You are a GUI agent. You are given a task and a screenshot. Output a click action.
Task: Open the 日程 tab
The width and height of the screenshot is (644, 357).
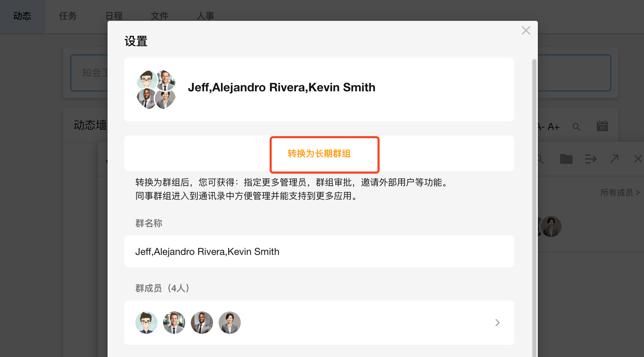pos(114,16)
